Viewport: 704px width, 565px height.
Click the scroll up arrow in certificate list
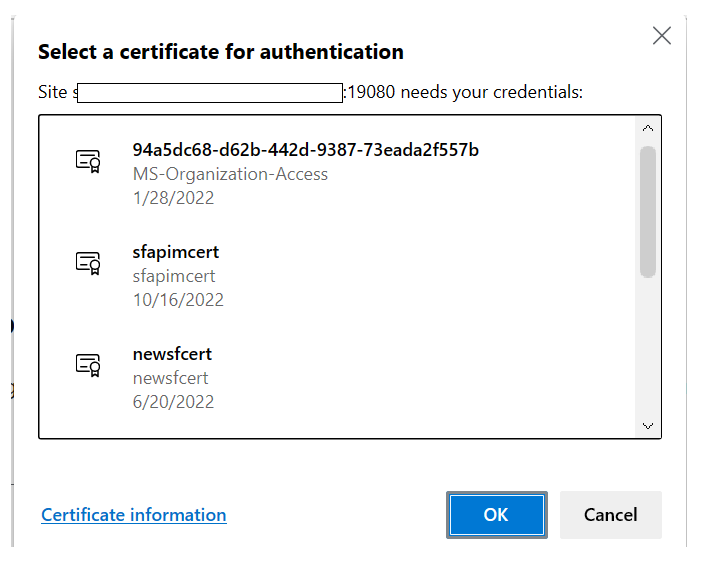pos(647,129)
